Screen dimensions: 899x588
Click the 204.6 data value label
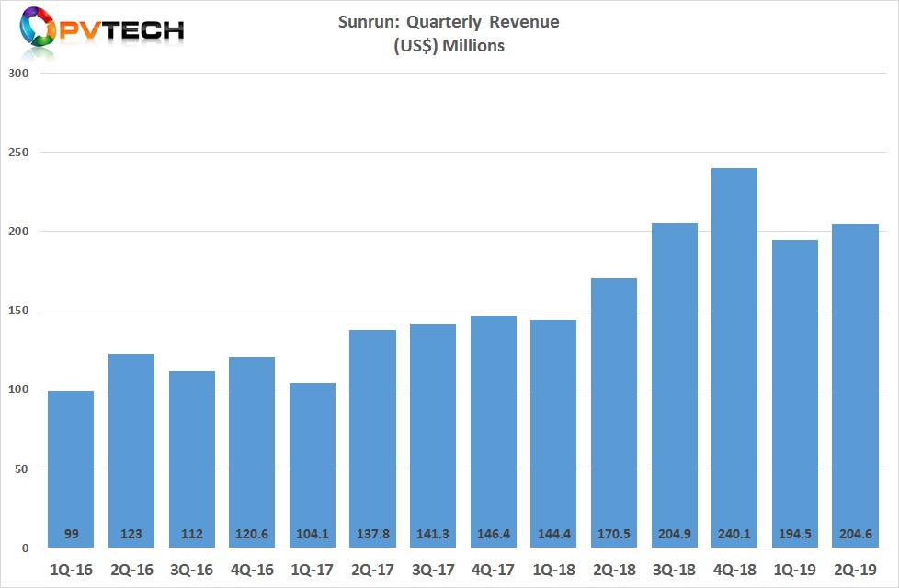(856, 534)
